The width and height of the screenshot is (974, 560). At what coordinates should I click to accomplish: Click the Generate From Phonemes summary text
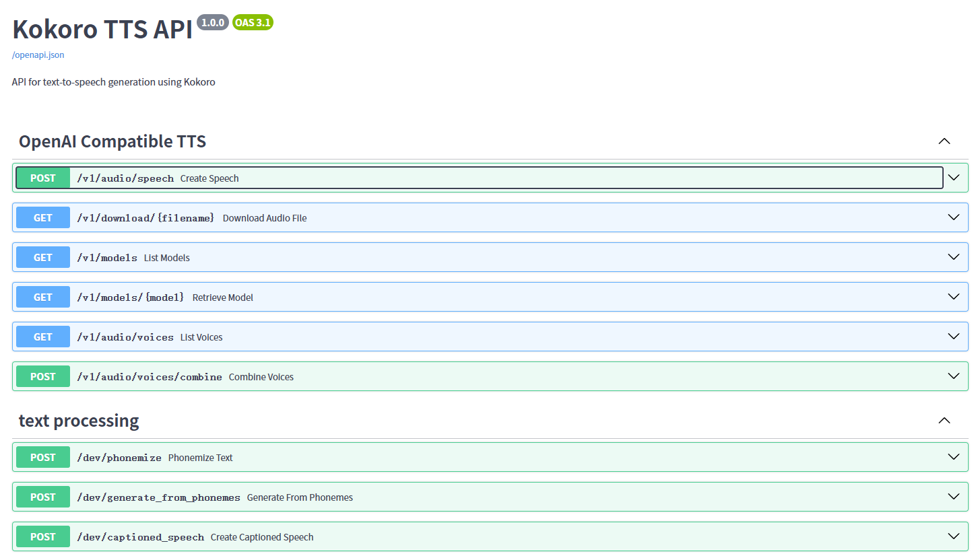tap(300, 497)
